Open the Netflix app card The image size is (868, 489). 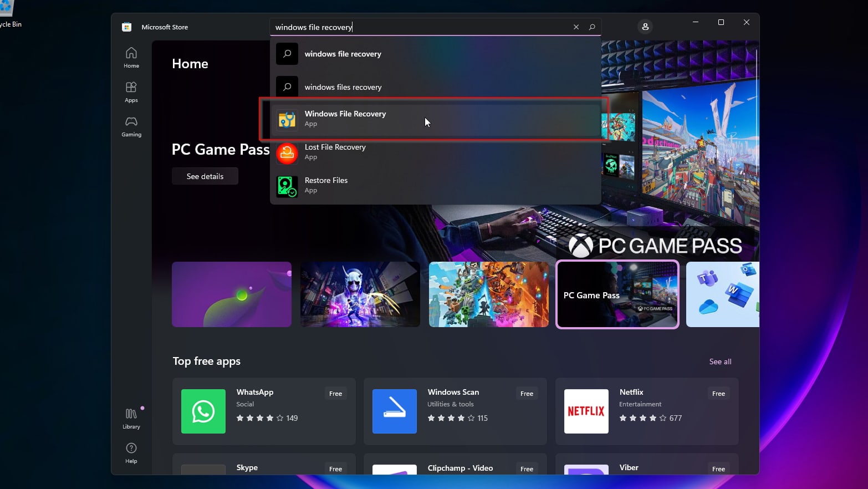click(647, 411)
